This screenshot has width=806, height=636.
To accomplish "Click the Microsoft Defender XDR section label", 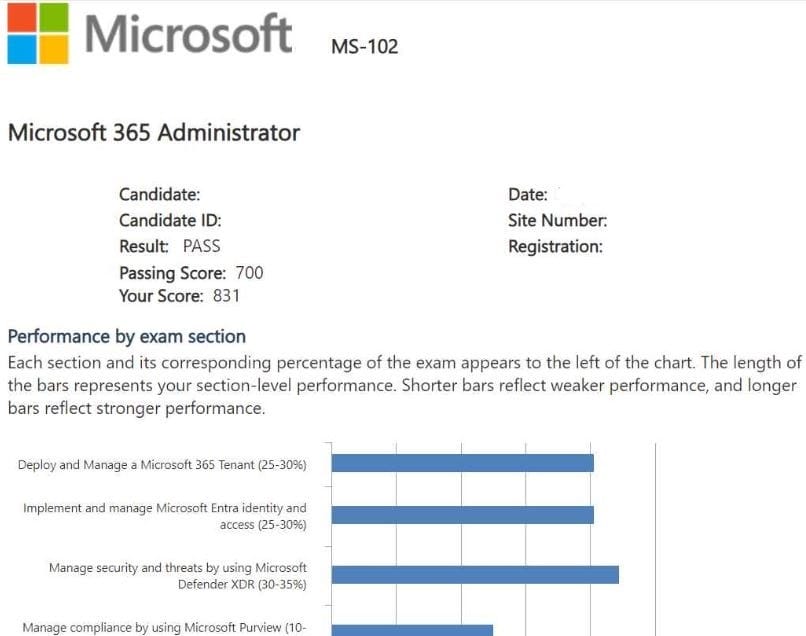I will click(x=178, y=576).
